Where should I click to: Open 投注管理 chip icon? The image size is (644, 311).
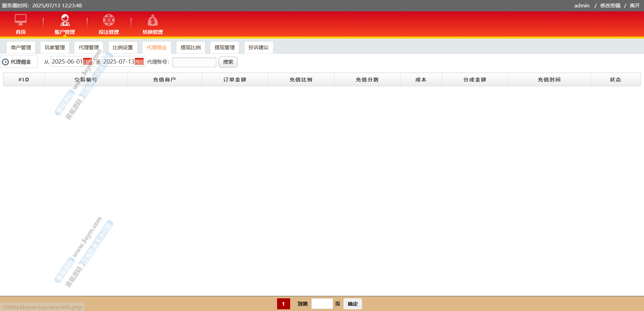109,20
